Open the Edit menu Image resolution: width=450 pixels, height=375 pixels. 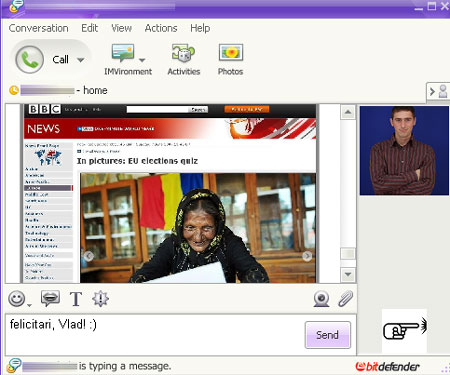click(89, 28)
